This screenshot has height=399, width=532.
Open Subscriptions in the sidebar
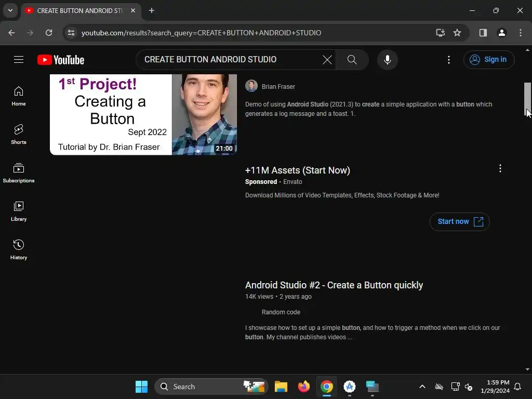pos(19,173)
